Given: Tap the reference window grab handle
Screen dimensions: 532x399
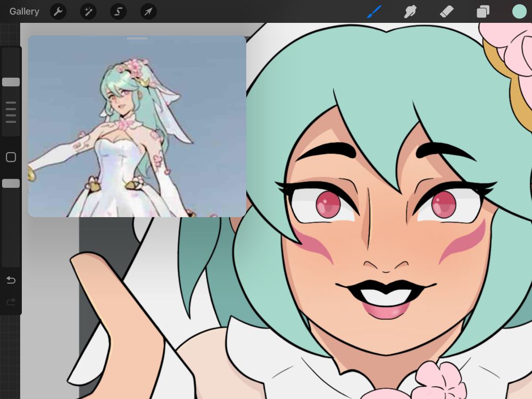Looking at the screenshot, I should [x=137, y=38].
